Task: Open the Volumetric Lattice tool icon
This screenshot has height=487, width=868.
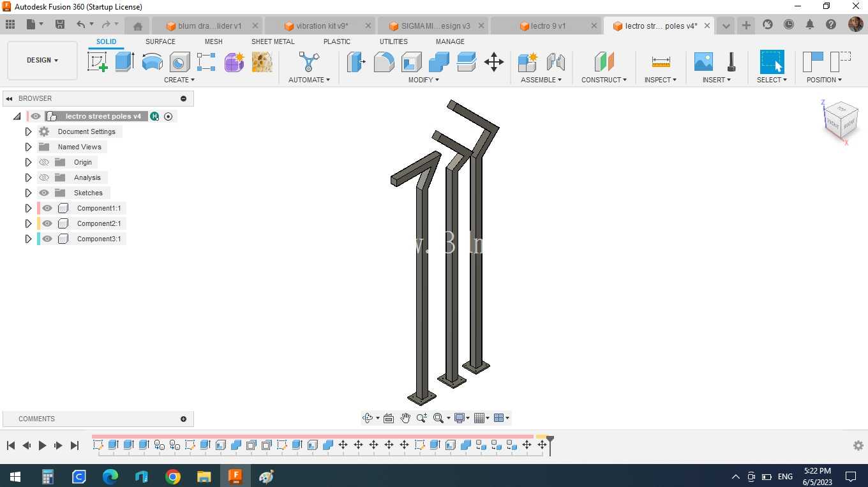Action: [x=262, y=62]
